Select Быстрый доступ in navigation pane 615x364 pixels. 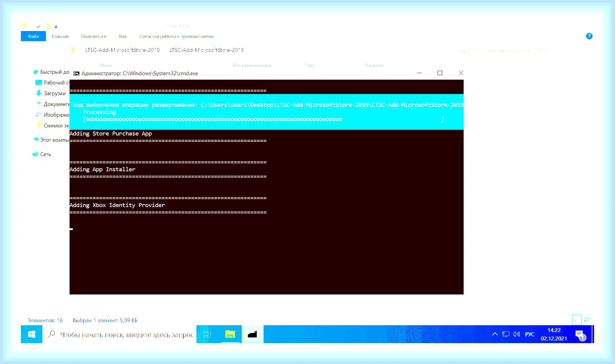[x=51, y=72]
